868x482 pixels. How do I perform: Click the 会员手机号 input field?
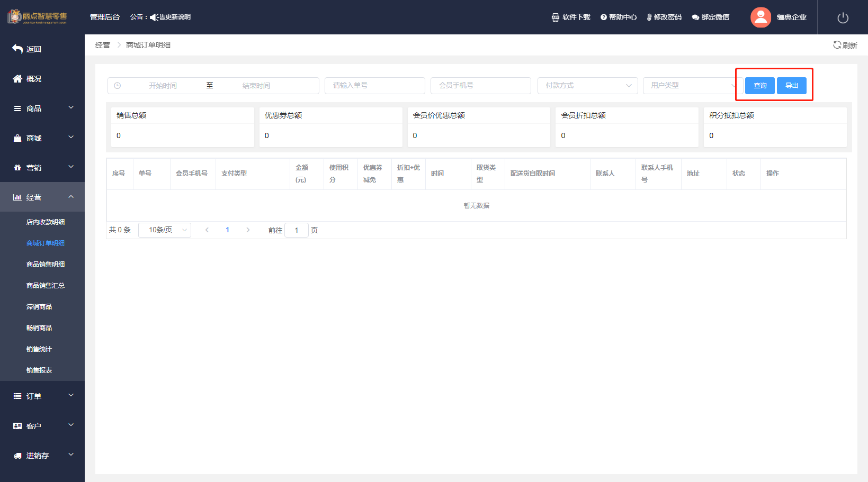(x=481, y=85)
